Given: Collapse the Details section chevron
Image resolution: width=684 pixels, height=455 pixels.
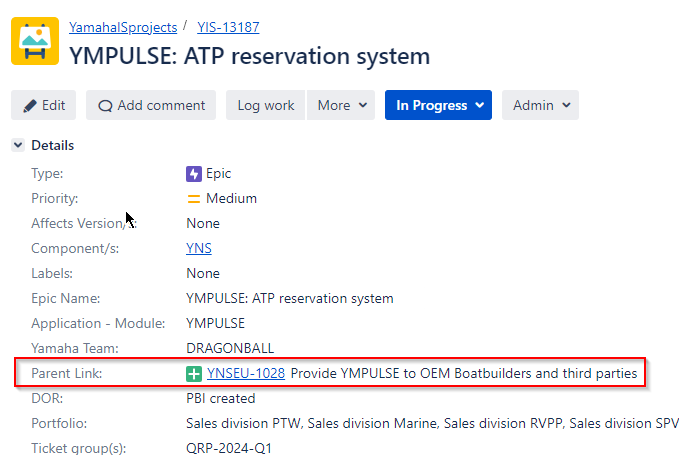Looking at the screenshot, I should 18,145.
